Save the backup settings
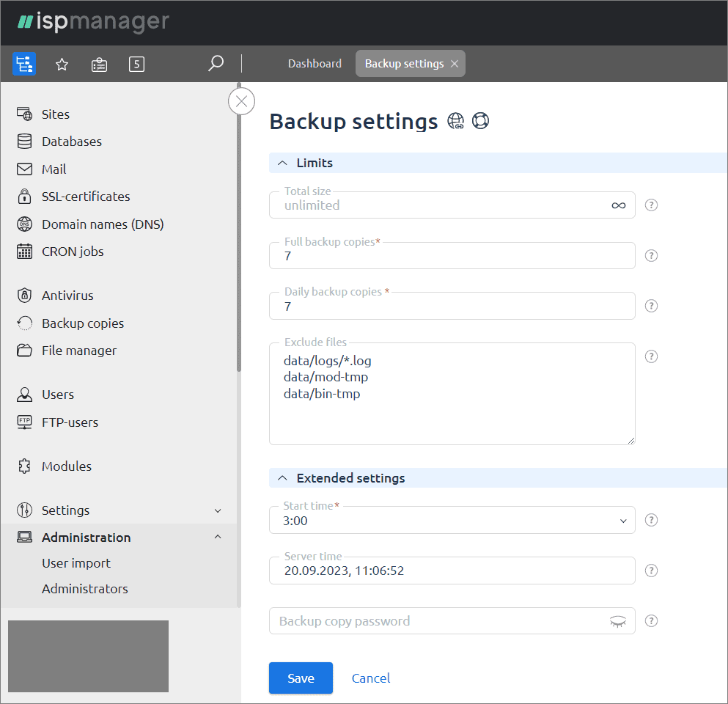Screen dimensions: 728x704 (301, 678)
